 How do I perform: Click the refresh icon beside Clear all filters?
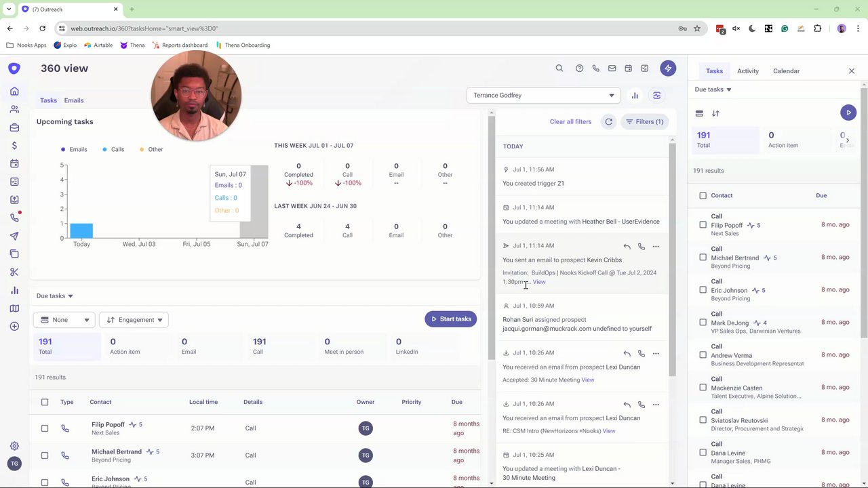click(x=609, y=122)
